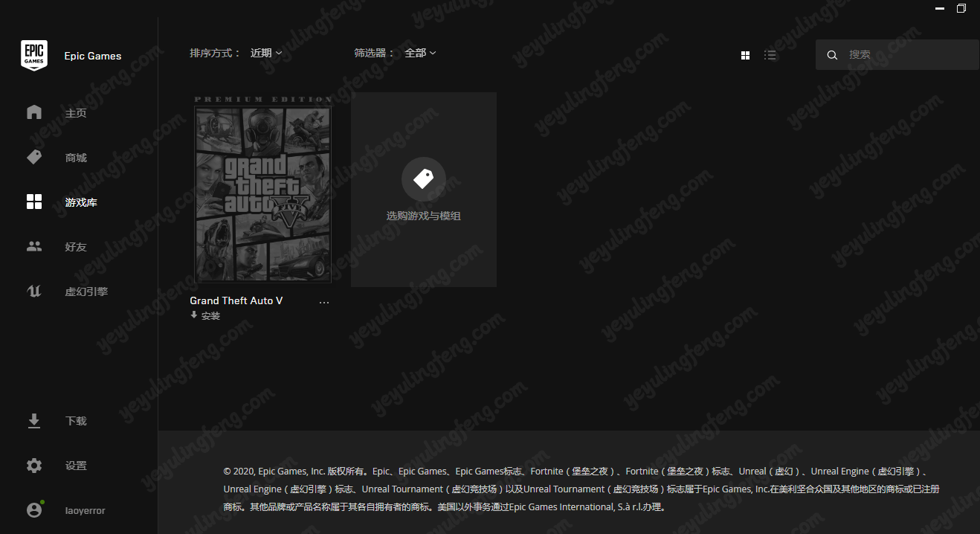This screenshot has width=980, height=534.
Task: Select 游戏库 in sidebar
Action: click(81, 202)
